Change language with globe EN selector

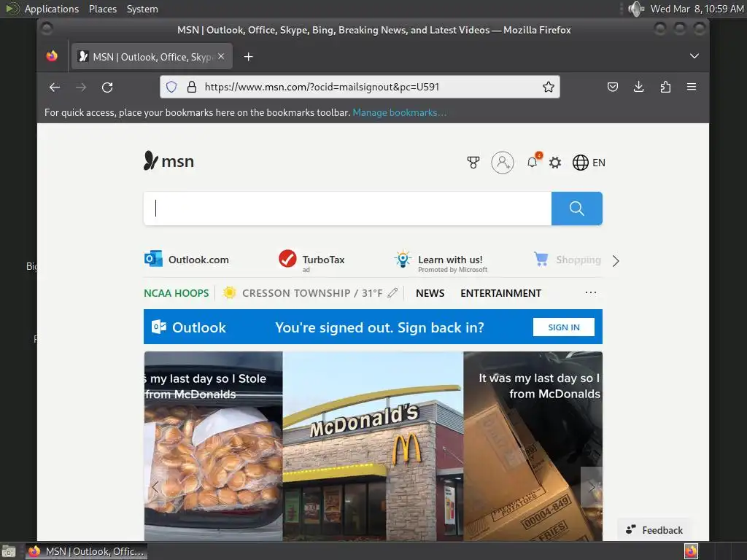click(589, 163)
